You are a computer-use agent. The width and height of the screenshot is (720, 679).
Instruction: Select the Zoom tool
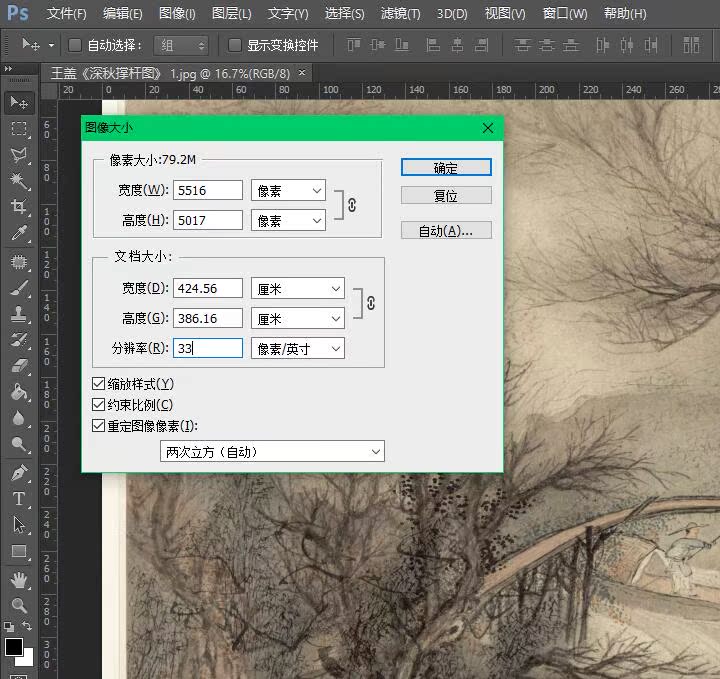click(19, 606)
